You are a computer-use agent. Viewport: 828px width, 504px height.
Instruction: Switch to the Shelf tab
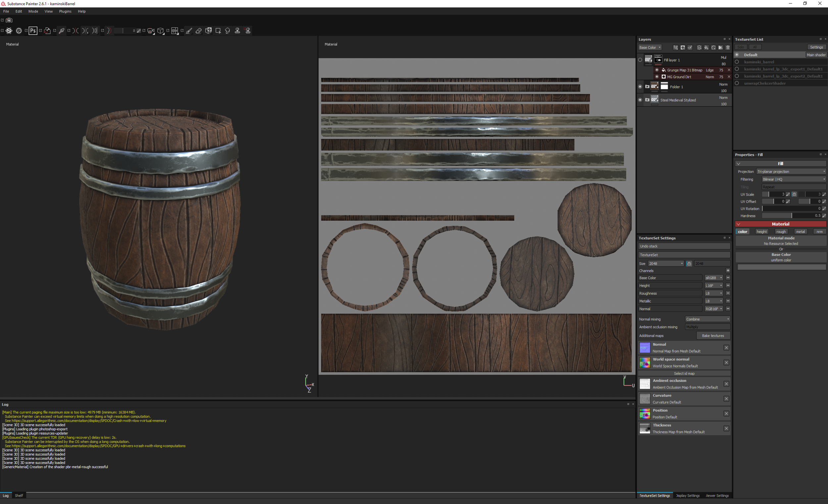point(19,496)
